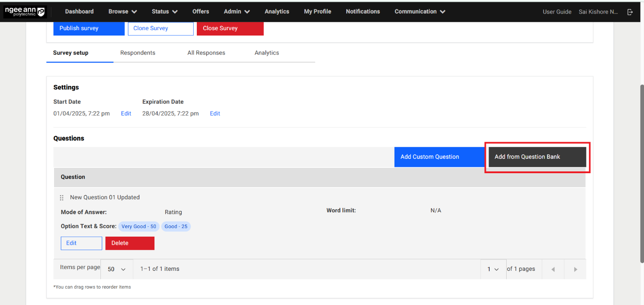Open the Status dropdown menu

[164, 12]
